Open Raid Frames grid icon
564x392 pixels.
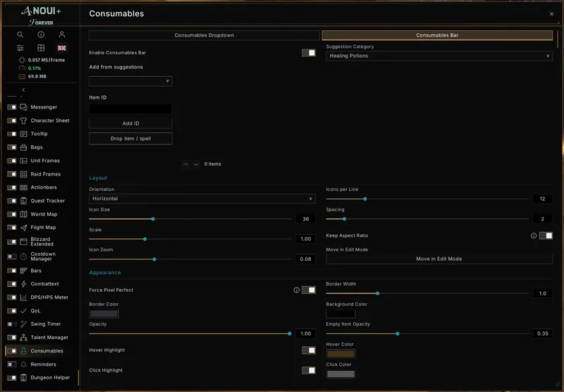point(23,174)
